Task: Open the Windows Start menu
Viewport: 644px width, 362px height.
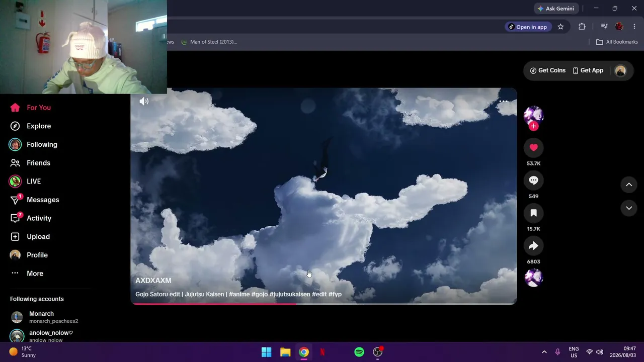Action: click(x=267, y=352)
